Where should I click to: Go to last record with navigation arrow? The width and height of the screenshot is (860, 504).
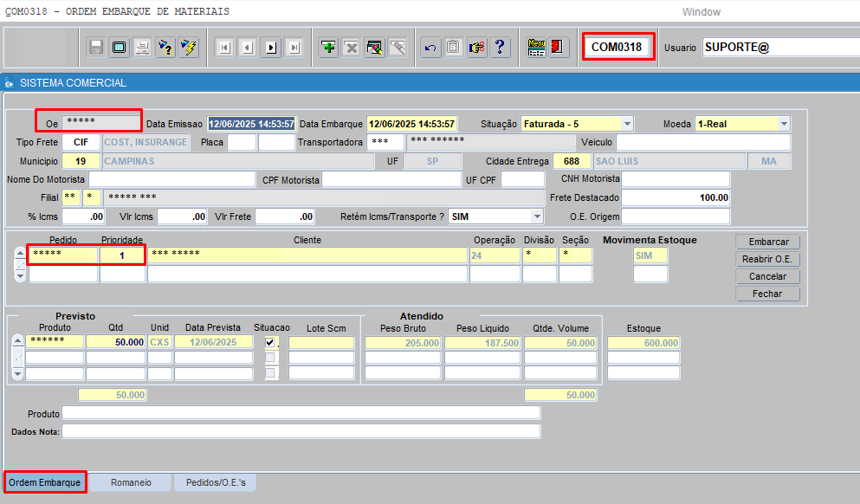(294, 48)
